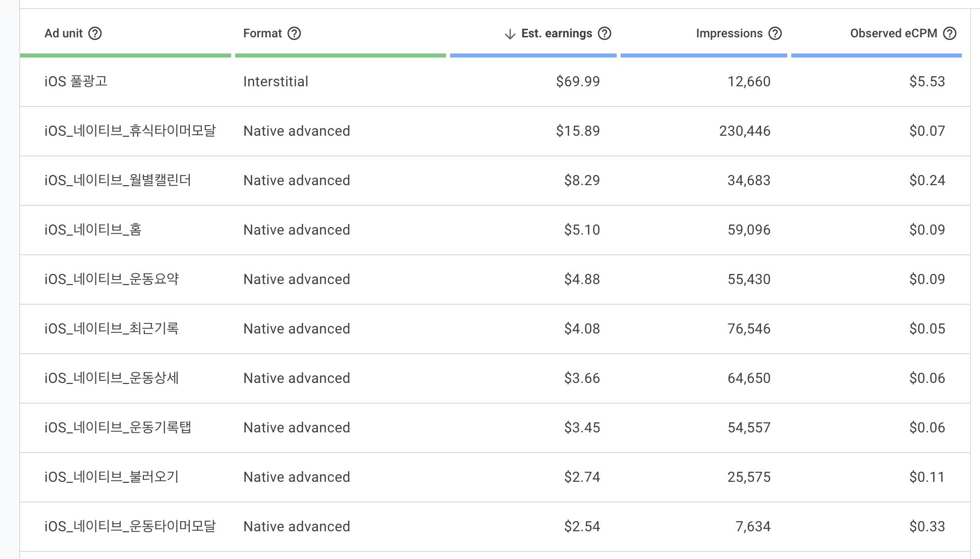Open the iOS 풀광고 ad unit row

(x=76, y=81)
